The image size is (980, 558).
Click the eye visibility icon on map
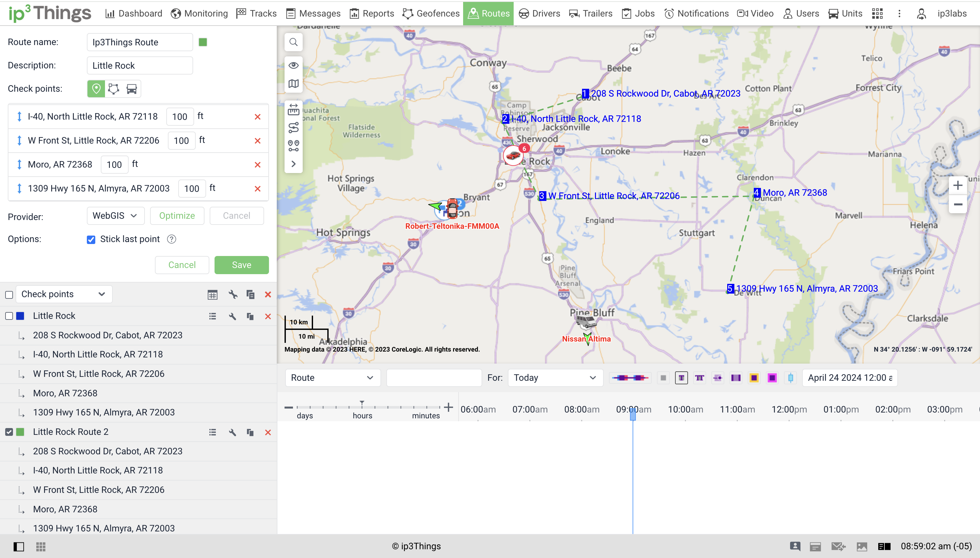click(x=293, y=65)
